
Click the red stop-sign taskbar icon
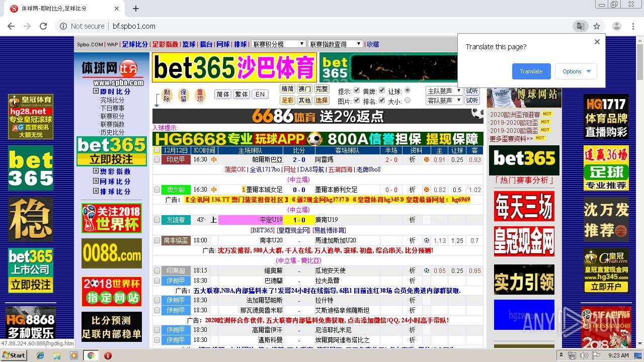pyautogui.click(x=108, y=355)
